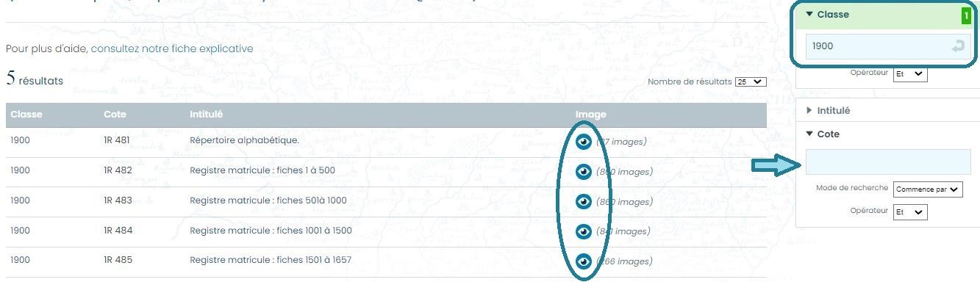
Task: Open Opérateur dropdown under Cote
Action: click(910, 212)
